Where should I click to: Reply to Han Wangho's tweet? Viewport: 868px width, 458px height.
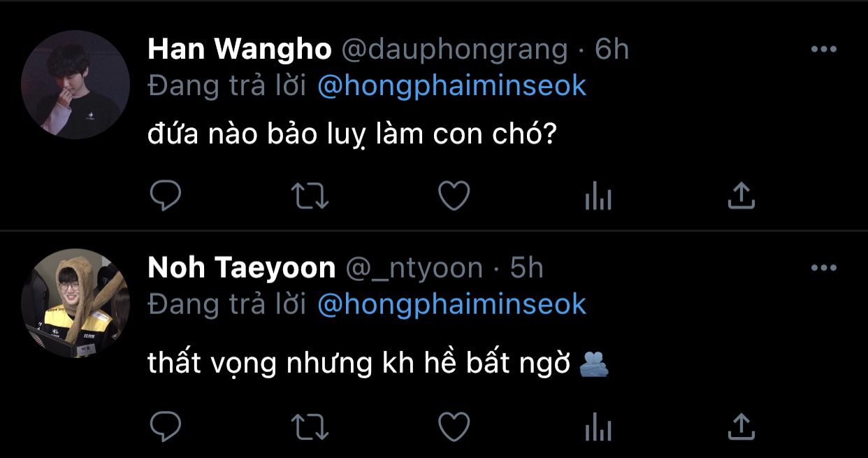pos(166,196)
